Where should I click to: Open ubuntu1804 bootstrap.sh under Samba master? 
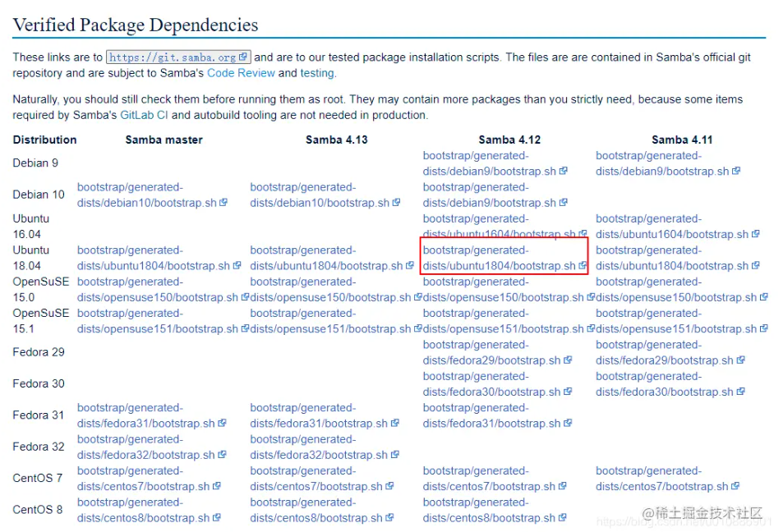[x=159, y=258]
